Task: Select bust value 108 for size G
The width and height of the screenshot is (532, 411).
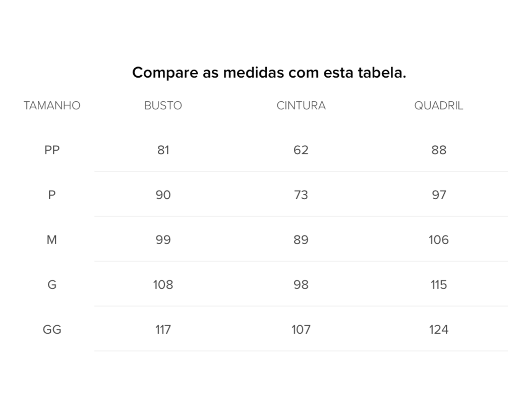Action: 163,285
